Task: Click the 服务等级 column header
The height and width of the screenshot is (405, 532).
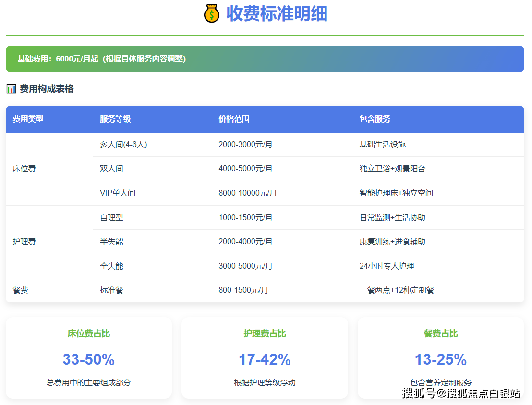Action: click(115, 119)
